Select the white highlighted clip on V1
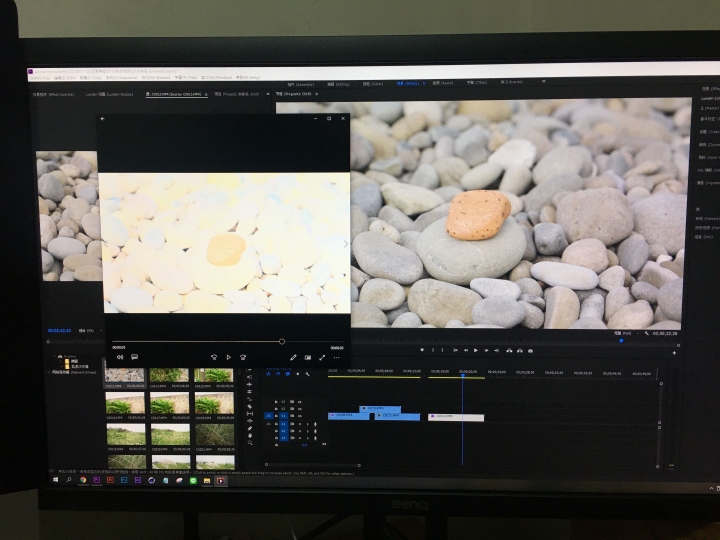 point(456,417)
